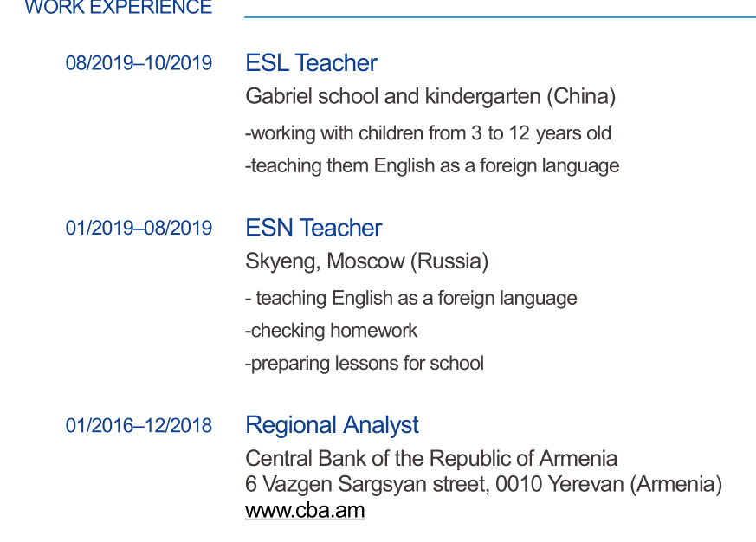Click the ESL Teacher job title
This screenshot has height=542, width=756.
(x=311, y=63)
